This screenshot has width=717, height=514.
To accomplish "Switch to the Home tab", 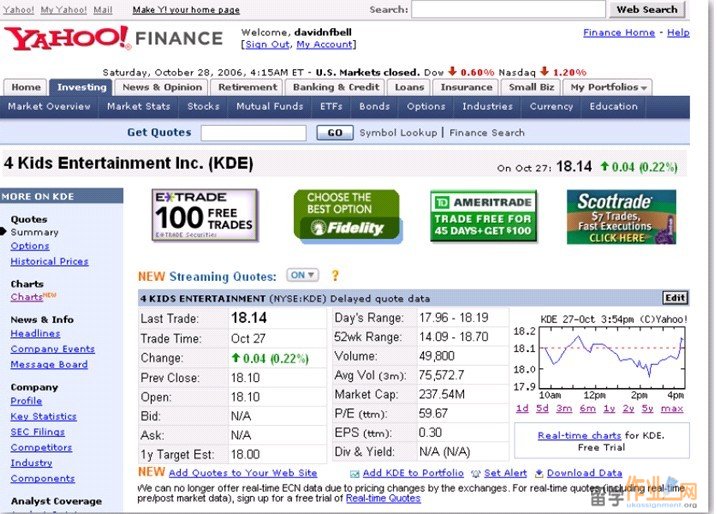I will point(26,87).
